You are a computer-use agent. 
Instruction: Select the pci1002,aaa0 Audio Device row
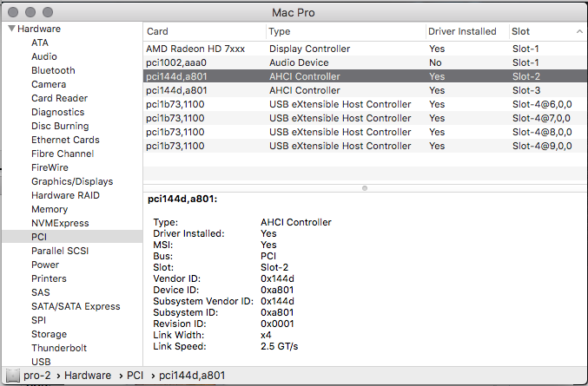(366, 62)
